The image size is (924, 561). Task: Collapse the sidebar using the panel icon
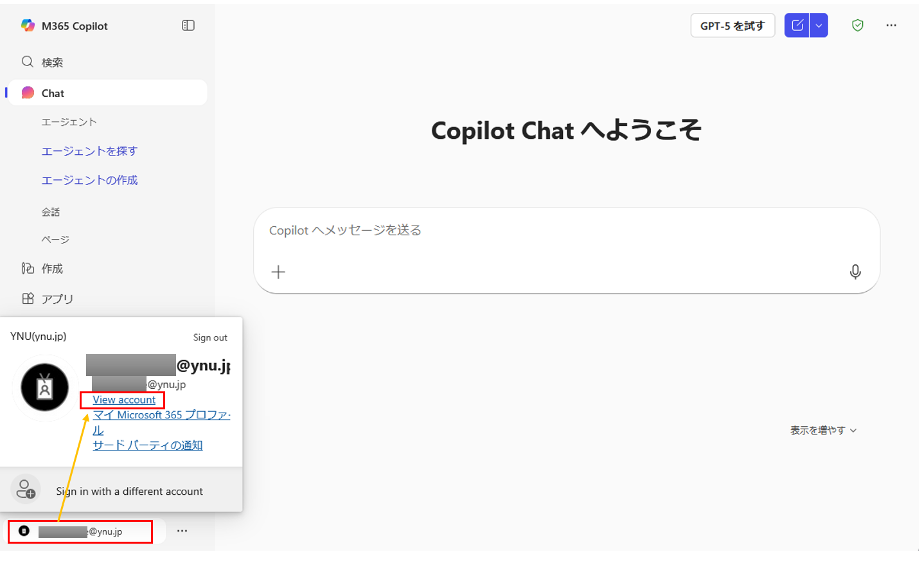(188, 25)
